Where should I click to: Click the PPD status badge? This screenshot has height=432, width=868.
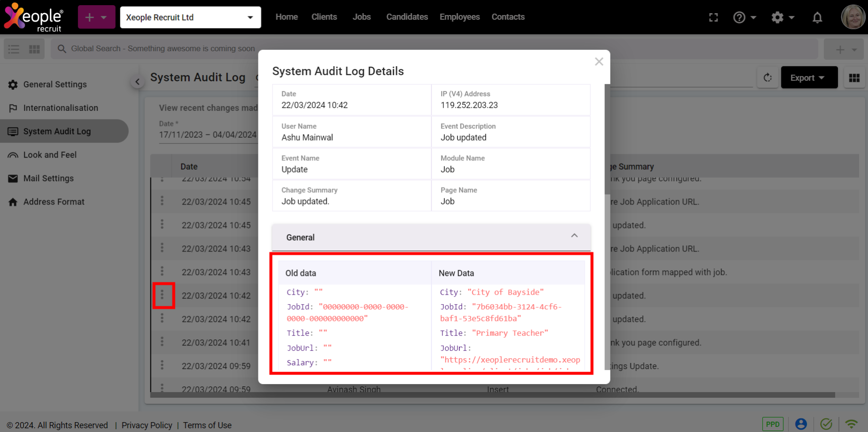click(x=773, y=424)
